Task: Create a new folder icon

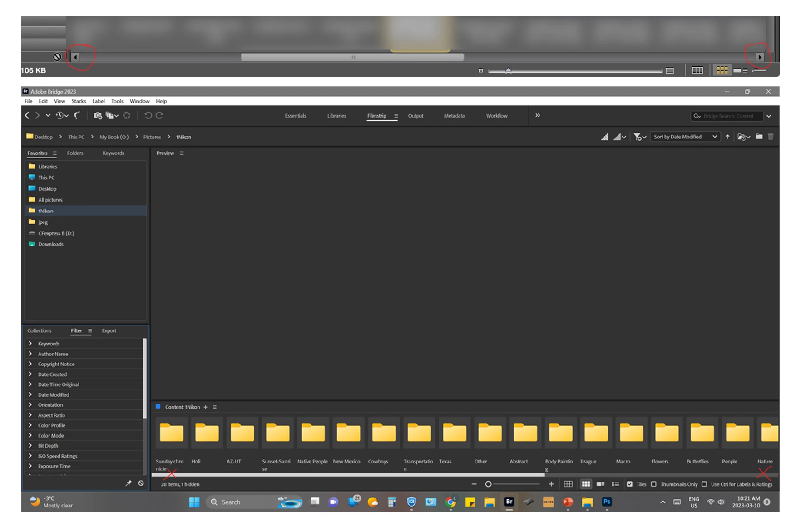Action: pos(759,137)
